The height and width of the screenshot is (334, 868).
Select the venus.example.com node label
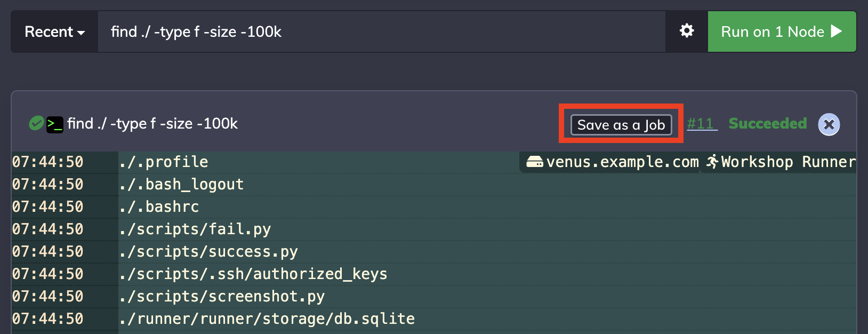pyautogui.click(x=622, y=162)
